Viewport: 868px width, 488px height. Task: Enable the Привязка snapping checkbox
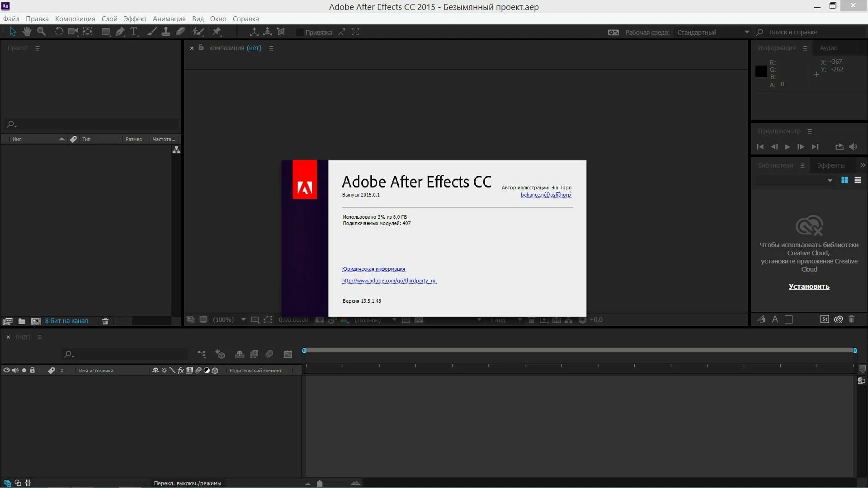tap(299, 32)
